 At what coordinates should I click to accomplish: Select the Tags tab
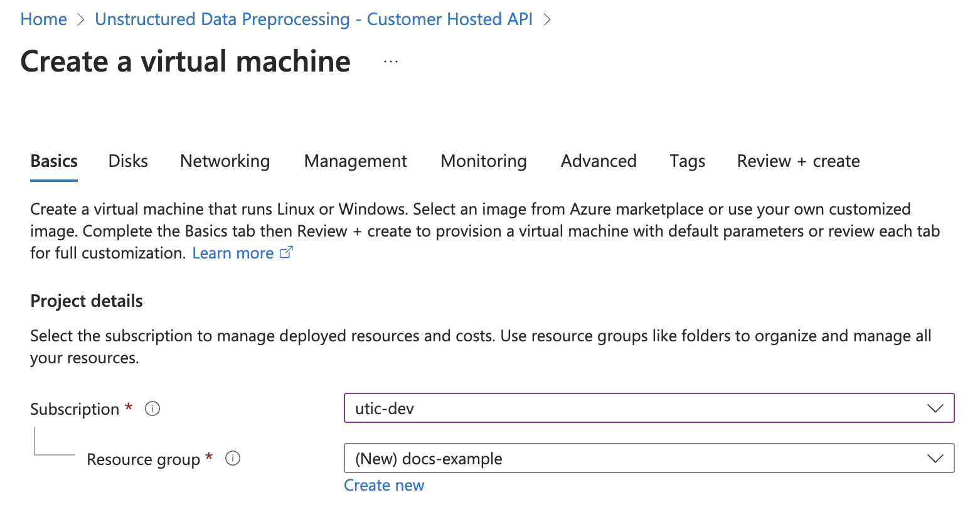(x=687, y=161)
